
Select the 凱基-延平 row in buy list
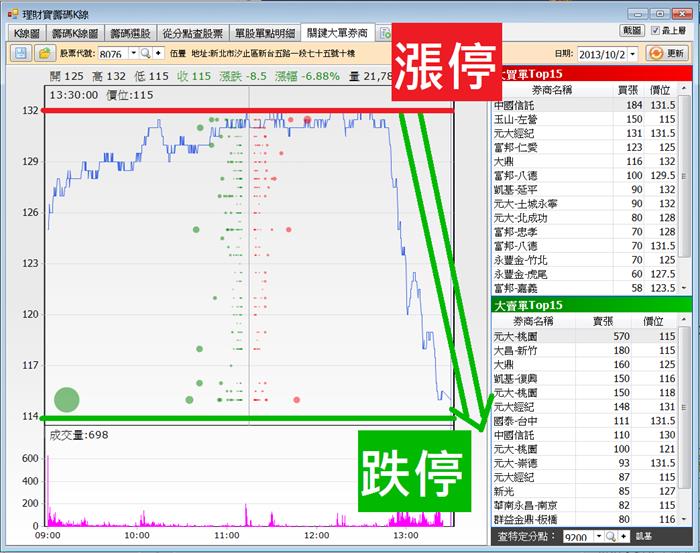coord(585,190)
